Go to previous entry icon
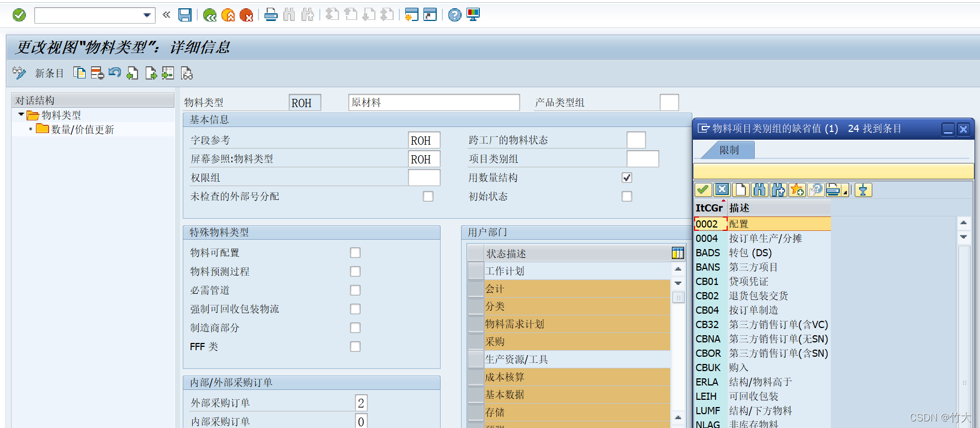980x428 pixels. click(x=133, y=73)
